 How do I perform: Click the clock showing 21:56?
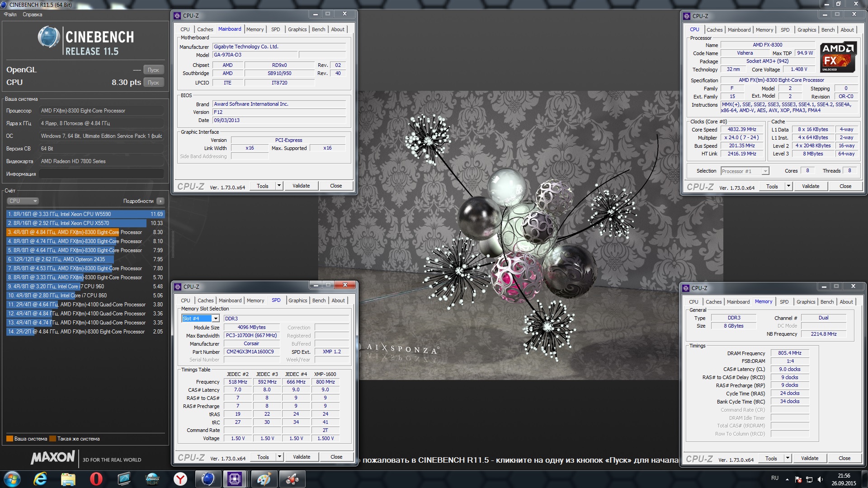[x=844, y=476]
